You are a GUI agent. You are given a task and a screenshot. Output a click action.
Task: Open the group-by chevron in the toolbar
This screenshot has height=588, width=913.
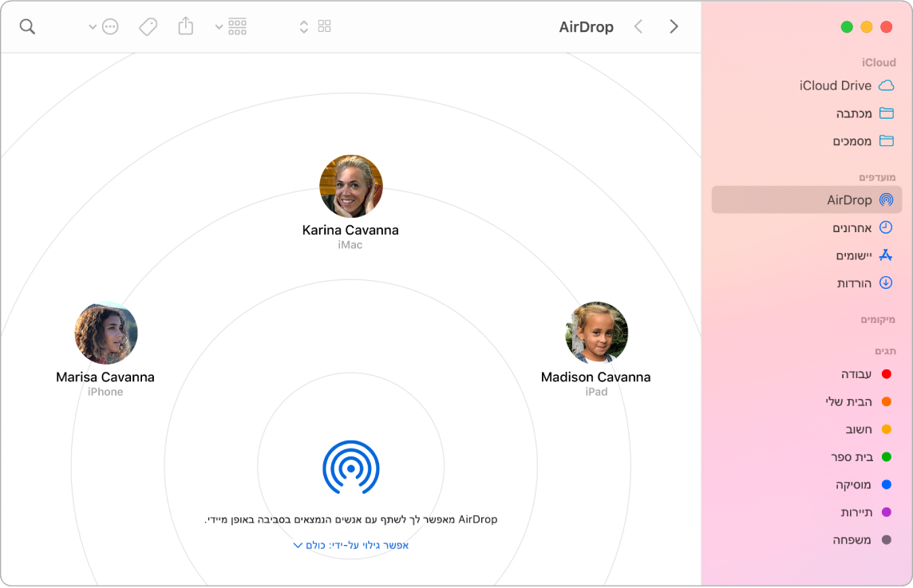click(x=219, y=26)
